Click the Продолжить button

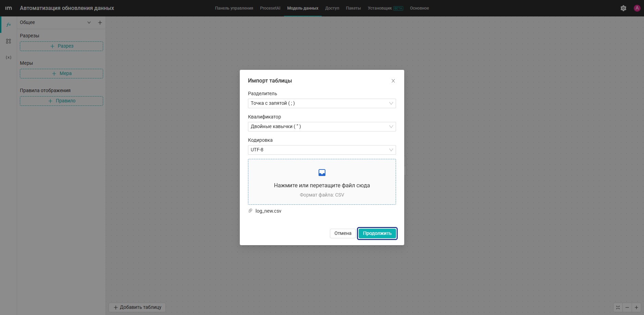point(377,234)
